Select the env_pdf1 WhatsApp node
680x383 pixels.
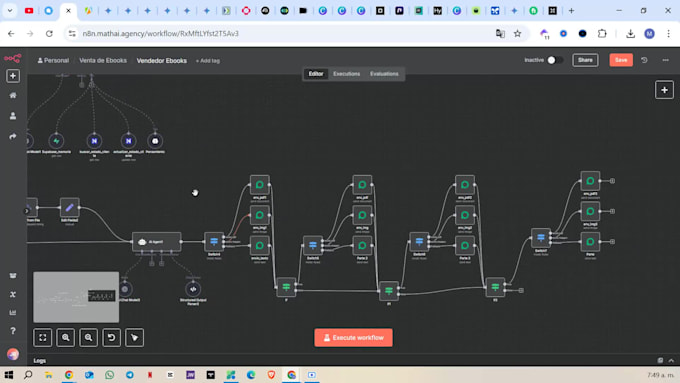259,185
